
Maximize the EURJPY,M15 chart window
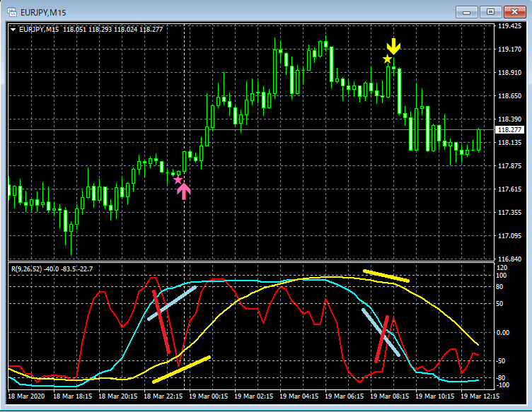(490, 12)
